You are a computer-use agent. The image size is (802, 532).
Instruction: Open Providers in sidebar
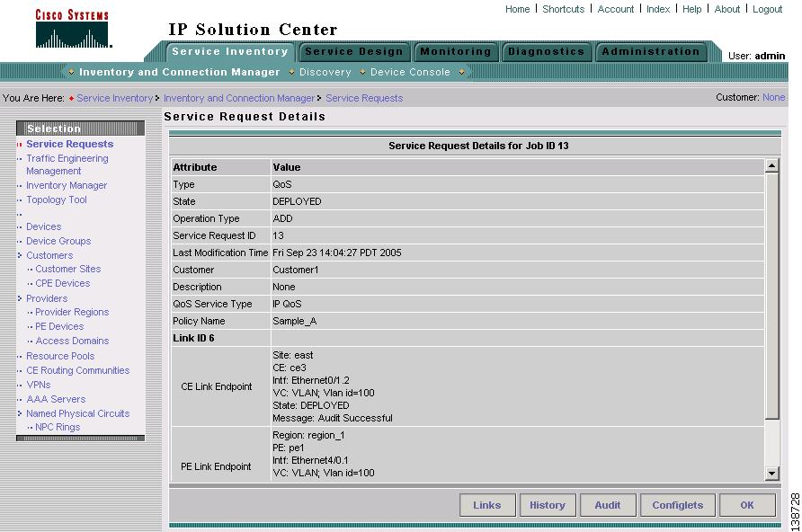tap(47, 298)
